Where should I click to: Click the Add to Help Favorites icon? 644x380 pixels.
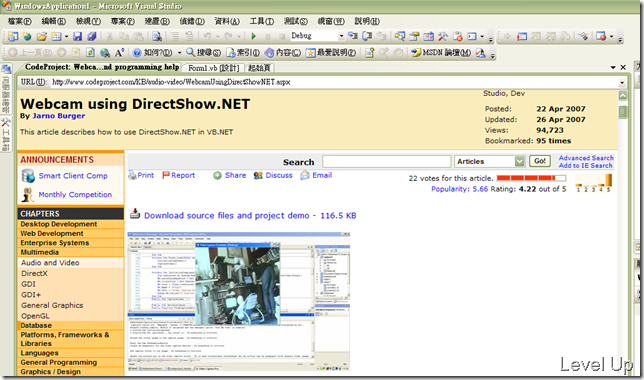(x=369, y=53)
